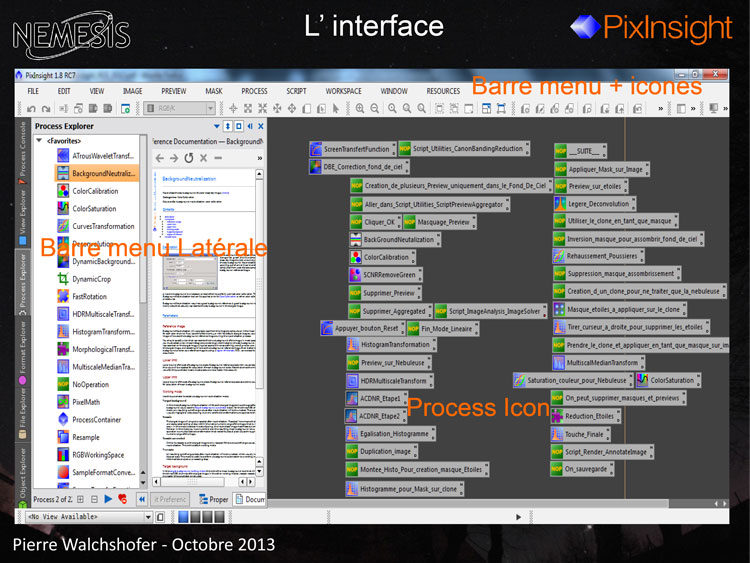Viewport: 750px width, 563px height.
Task: Go back in documentation browser
Action: point(160,158)
